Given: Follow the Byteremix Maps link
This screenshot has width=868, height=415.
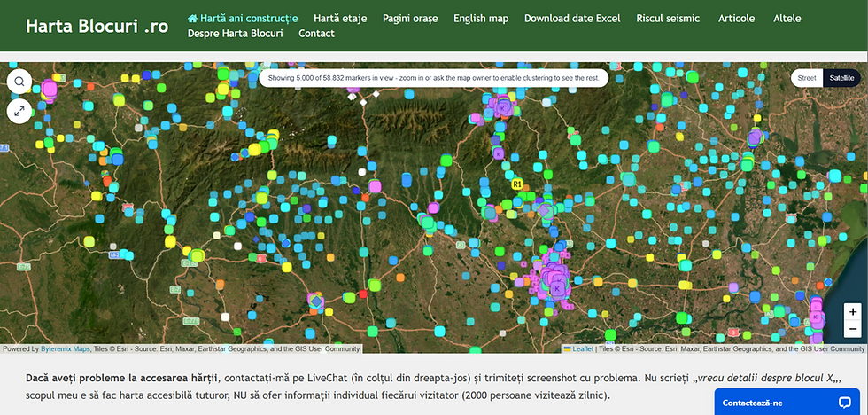Looking at the screenshot, I should [x=66, y=349].
